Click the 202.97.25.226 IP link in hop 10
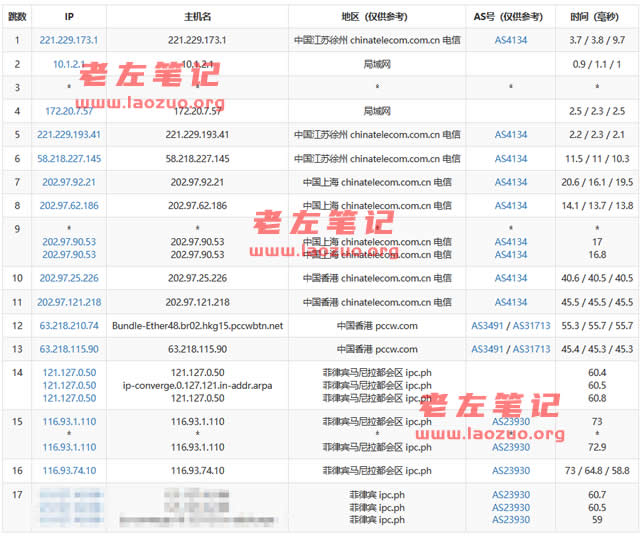 (69, 278)
